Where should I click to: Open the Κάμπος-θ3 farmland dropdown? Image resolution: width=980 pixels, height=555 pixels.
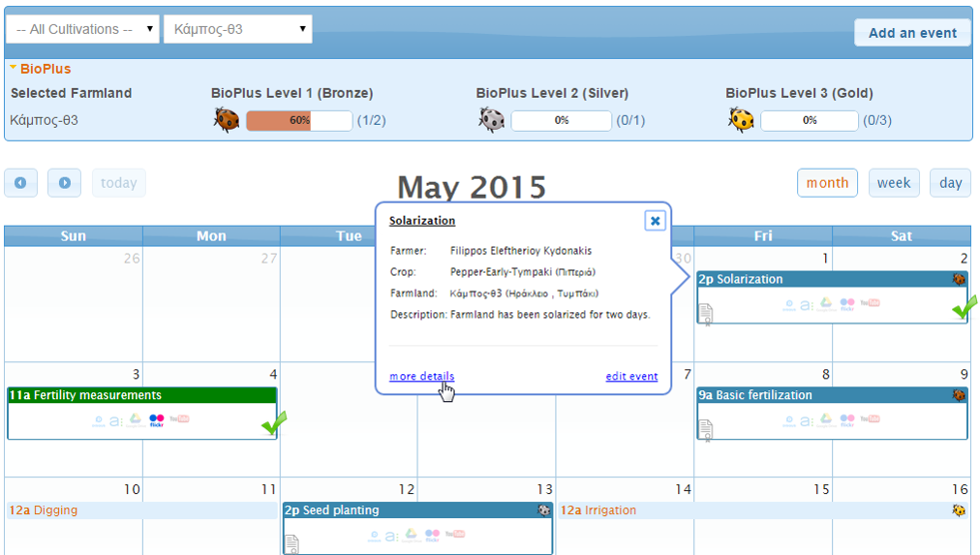(238, 29)
